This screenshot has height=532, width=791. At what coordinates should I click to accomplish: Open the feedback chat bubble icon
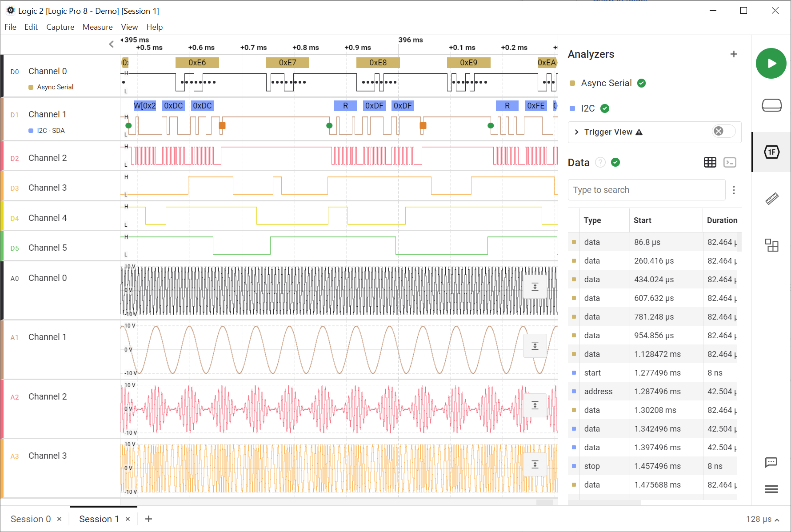pos(771,462)
